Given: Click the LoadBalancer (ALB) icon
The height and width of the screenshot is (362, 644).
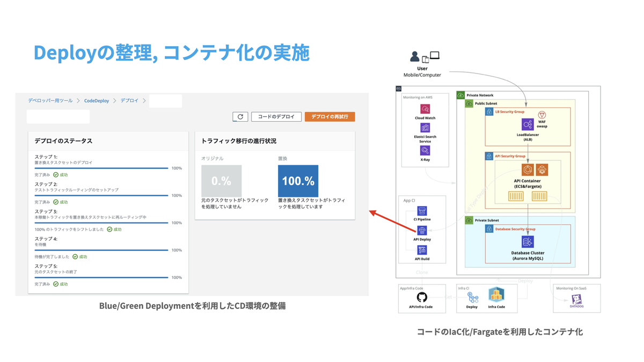Looking at the screenshot, I should [x=528, y=125].
